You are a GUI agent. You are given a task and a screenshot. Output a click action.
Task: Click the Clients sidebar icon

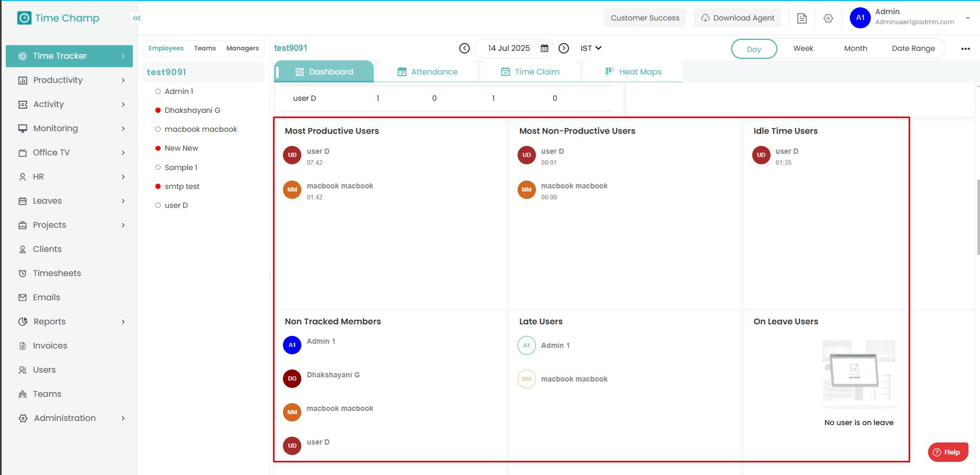[23, 249]
